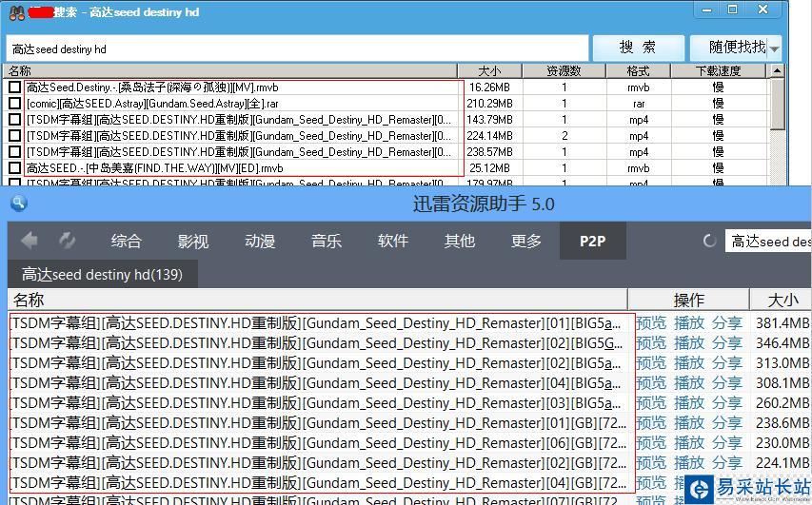This screenshot has height=505, width=812.
Task: Click 播放 for the 346.4MB row
Action: click(689, 343)
